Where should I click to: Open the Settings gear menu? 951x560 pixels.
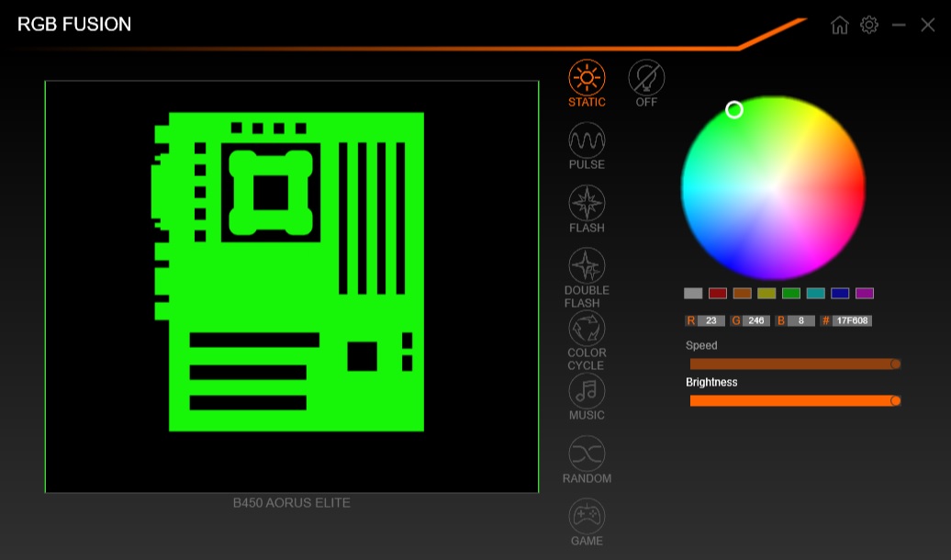coord(868,25)
